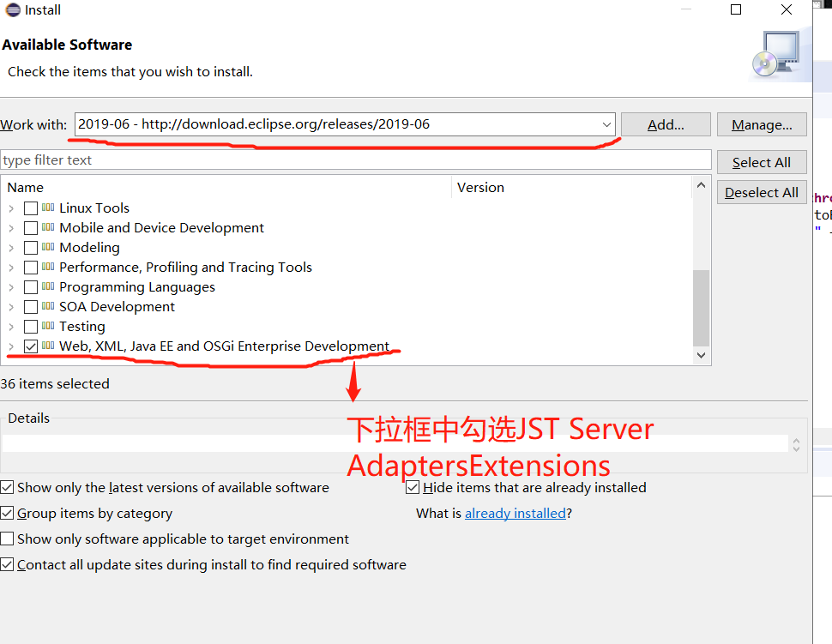Toggle Hide items that are already installed

coord(413,487)
